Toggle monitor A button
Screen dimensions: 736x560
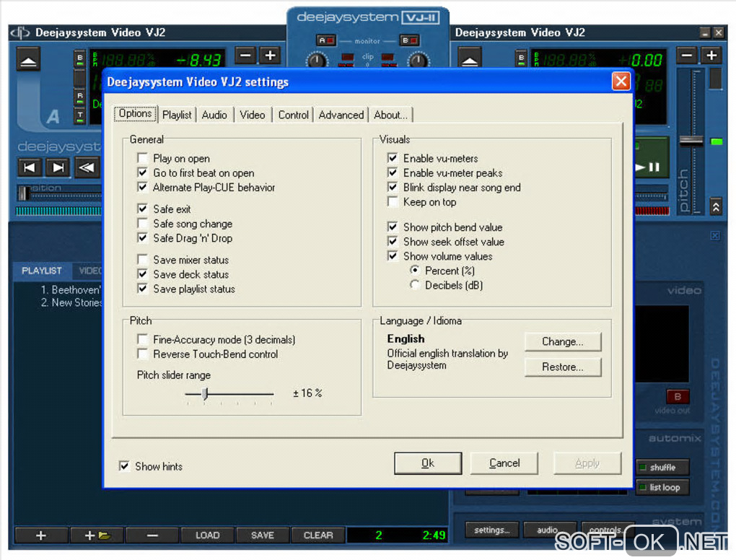pyautogui.click(x=325, y=41)
